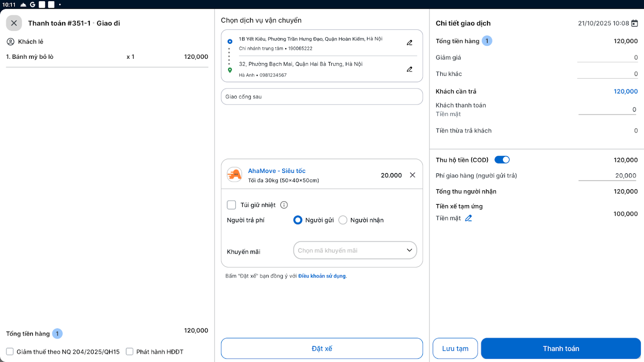Image resolution: width=644 pixels, height=362 pixels.
Task: Open the Điều khoản sử dụng link
Action: [322, 276]
